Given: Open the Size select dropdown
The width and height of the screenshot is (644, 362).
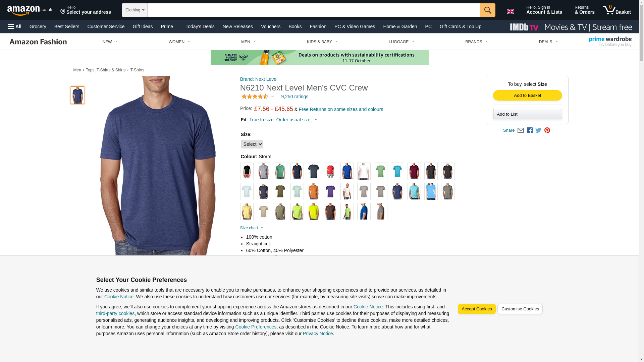Looking at the screenshot, I should point(252,144).
